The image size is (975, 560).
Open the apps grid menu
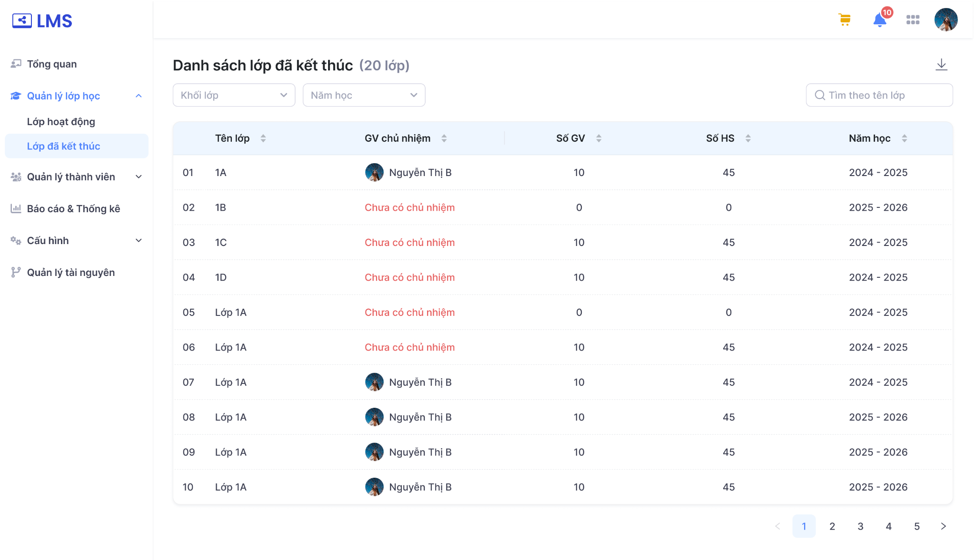pos(913,20)
